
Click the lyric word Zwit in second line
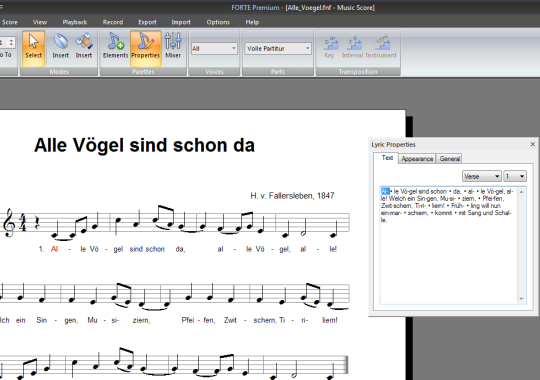[x=230, y=320]
